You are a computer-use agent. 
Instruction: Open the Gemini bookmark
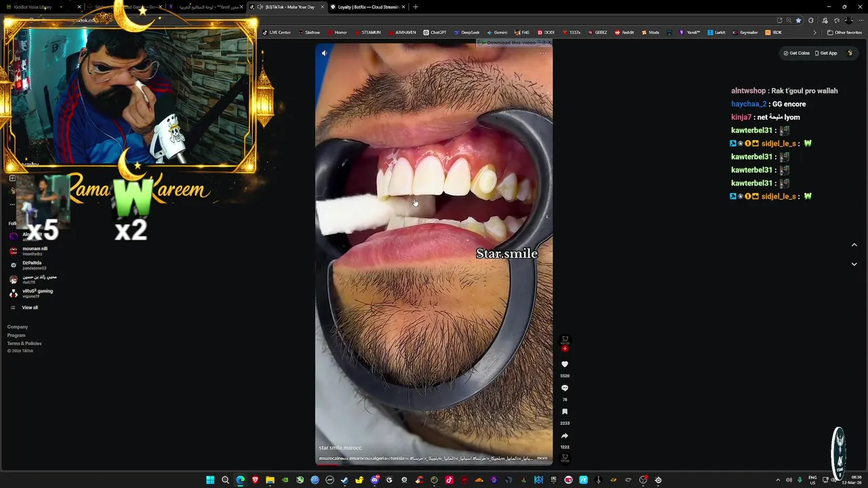[x=497, y=33]
